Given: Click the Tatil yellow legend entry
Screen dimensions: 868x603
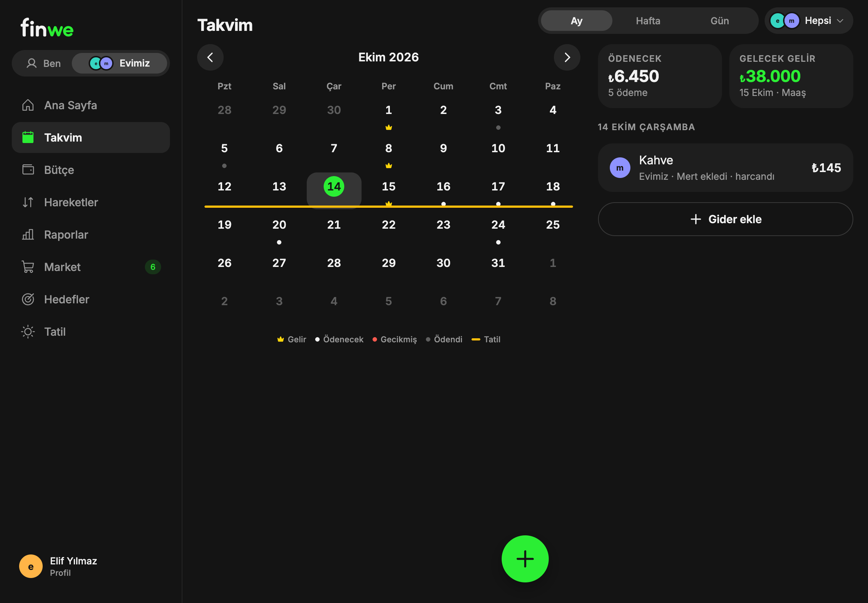Looking at the screenshot, I should coord(486,339).
